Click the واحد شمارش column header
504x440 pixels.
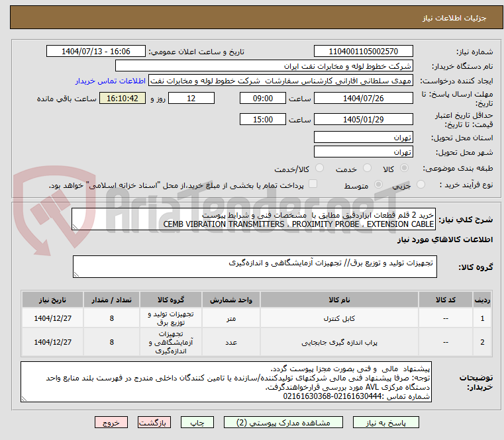click(230, 300)
